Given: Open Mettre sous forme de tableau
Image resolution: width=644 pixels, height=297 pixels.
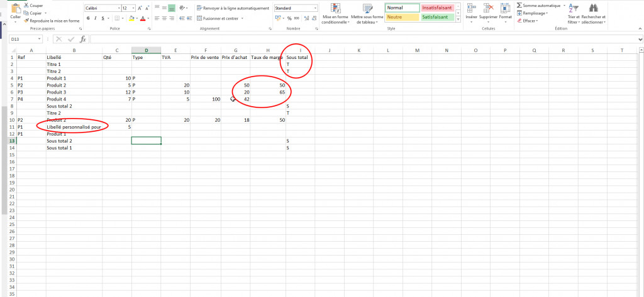Looking at the screenshot, I should tap(367, 14).
